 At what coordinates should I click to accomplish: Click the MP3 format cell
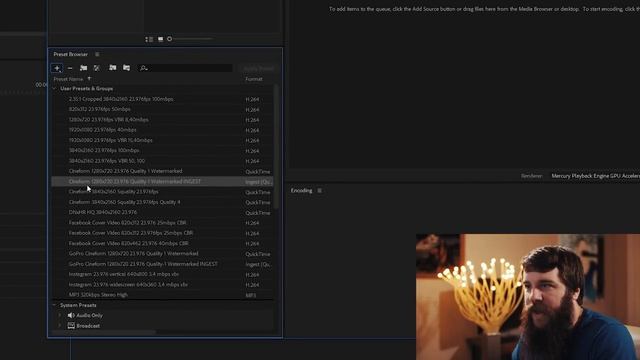click(251, 295)
